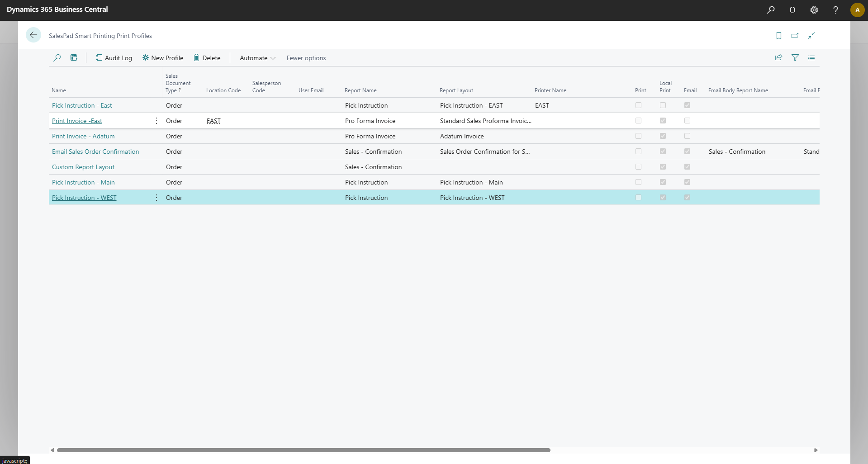Open the global search magnifier in top bar
Screen dimensions: 868x464
click(x=771, y=9)
